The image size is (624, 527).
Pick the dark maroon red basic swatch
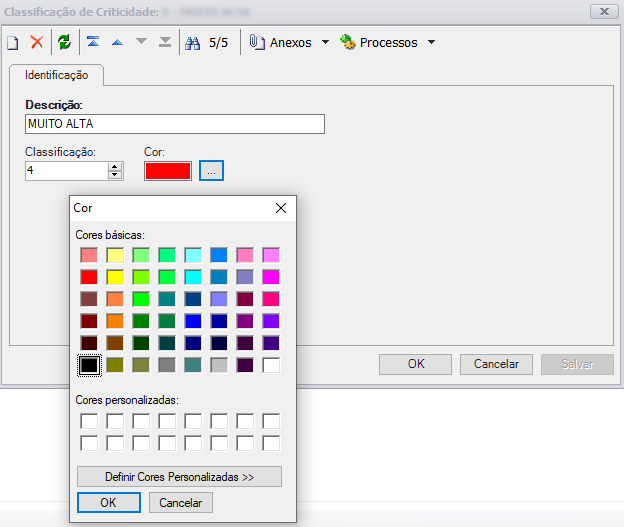pos(89,321)
